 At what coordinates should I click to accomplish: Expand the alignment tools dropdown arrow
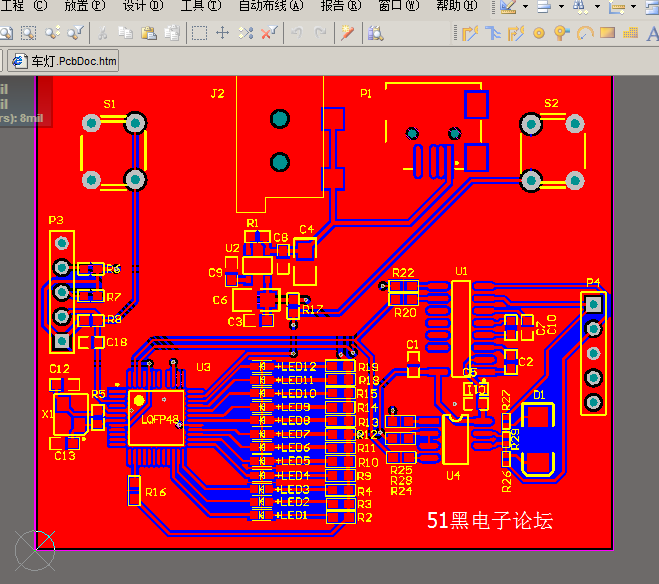pyautogui.click(x=561, y=7)
